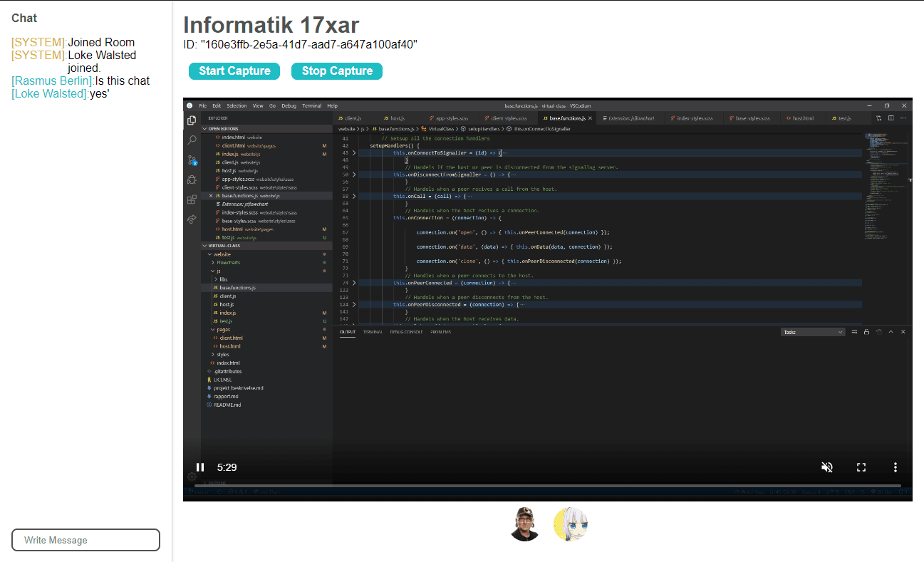Enter fullscreen mode on the video
The height and width of the screenshot is (562, 924).
[x=861, y=467]
